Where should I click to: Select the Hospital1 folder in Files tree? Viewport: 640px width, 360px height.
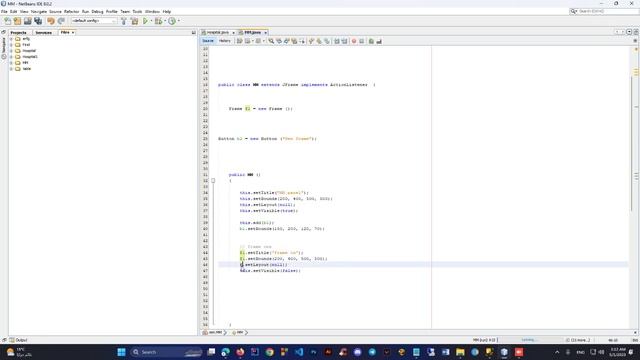click(x=30, y=57)
